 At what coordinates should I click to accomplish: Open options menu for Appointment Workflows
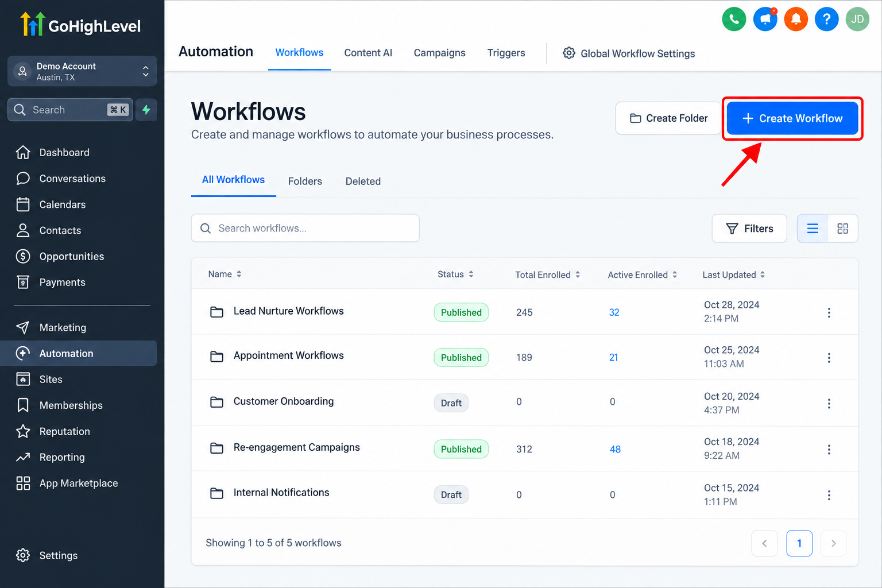tap(829, 358)
